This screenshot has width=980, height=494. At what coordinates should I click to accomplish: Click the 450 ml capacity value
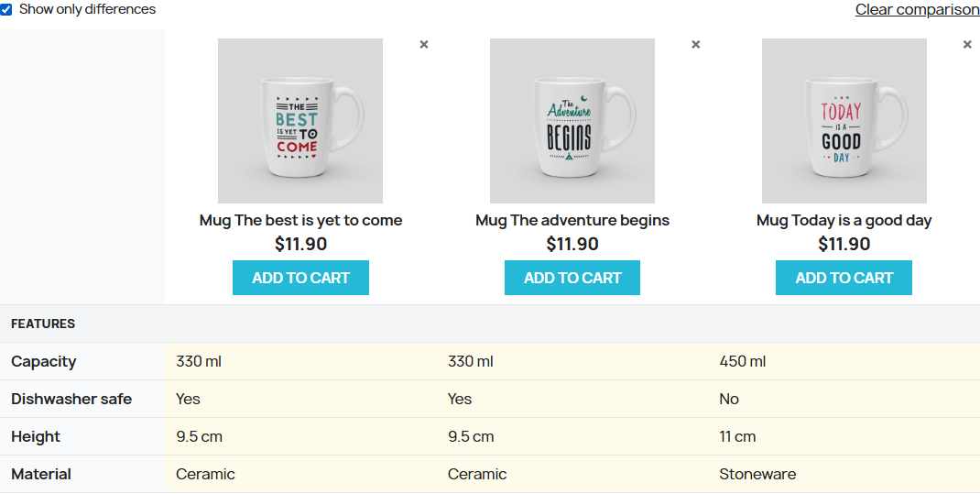coord(743,361)
